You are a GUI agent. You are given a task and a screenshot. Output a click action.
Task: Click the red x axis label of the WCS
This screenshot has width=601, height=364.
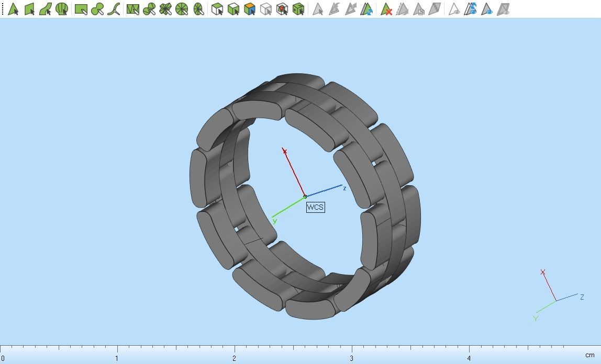[285, 152]
